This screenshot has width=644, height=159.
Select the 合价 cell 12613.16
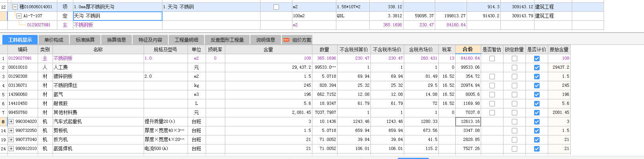click(468, 122)
